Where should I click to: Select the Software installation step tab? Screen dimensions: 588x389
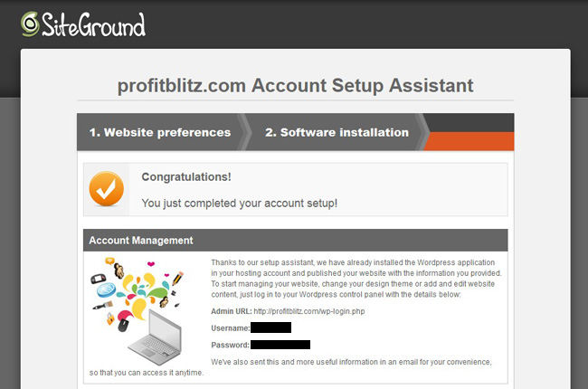(x=337, y=132)
